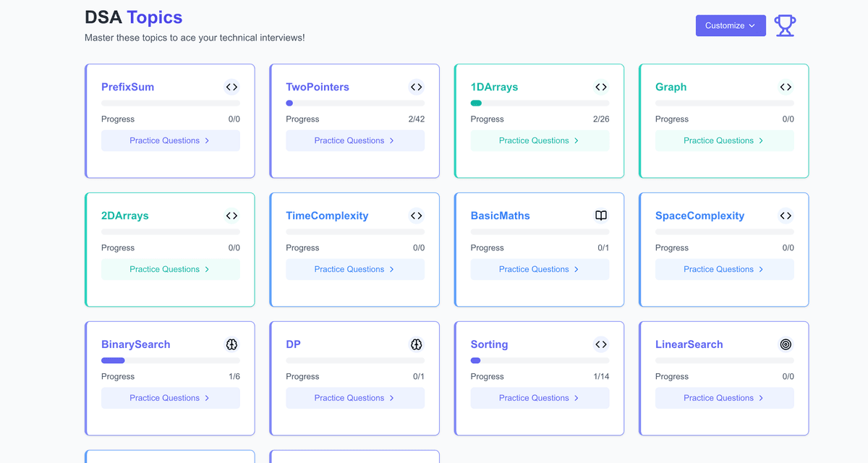
Task: Click the target icon on LinearSearch card
Action: 786,344
